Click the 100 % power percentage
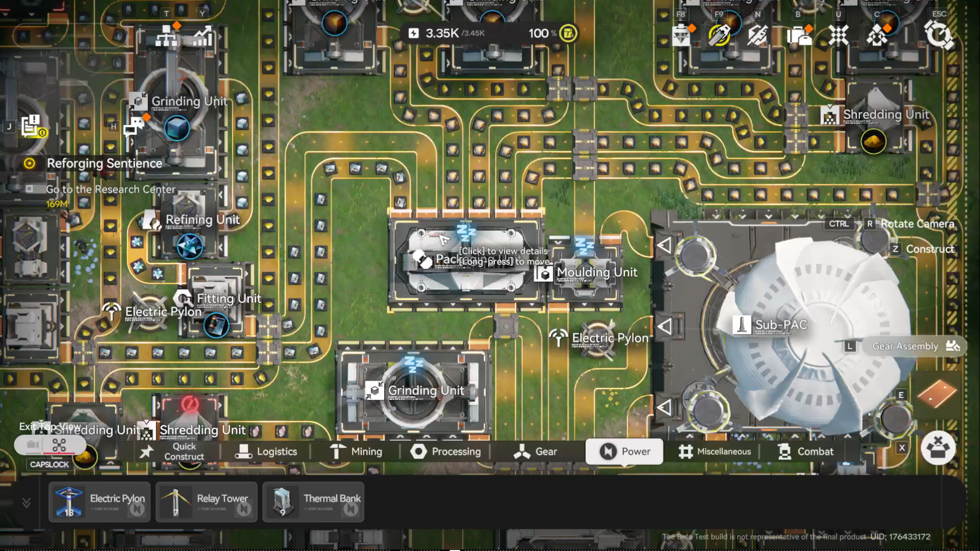This screenshot has width=980, height=551. 543,33
